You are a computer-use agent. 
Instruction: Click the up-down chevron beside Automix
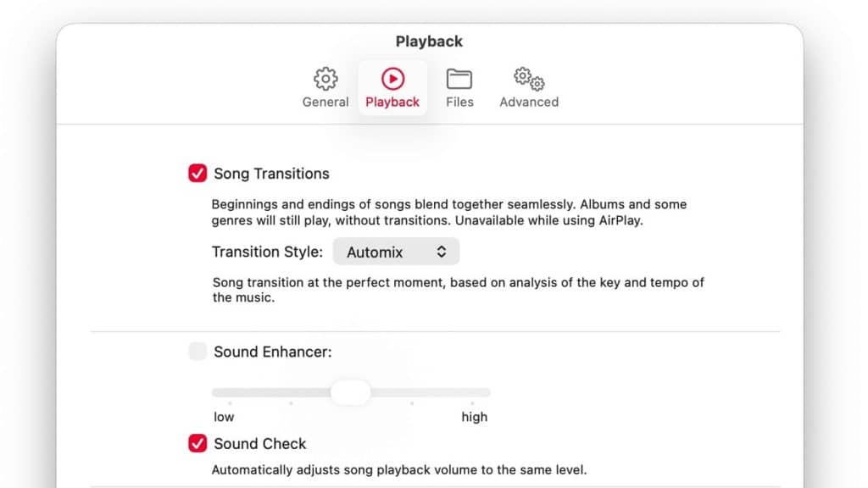click(442, 252)
